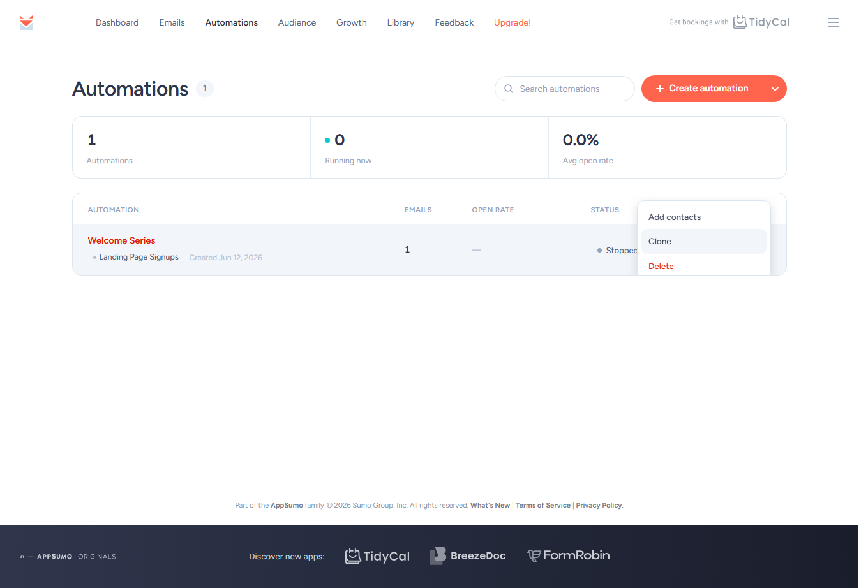
Task: Click the STATUS column header
Action: pos(604,210)
